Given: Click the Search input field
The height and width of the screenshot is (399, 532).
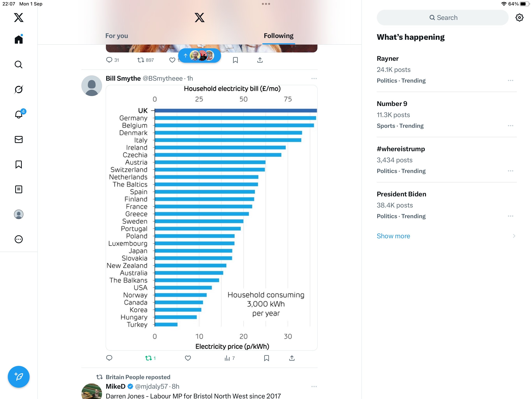Looking at the screenshot, I should click(x=443, y=18).
